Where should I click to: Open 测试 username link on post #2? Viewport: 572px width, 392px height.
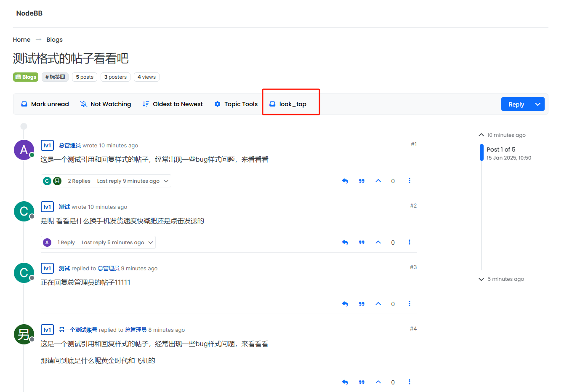click(64, 207)
